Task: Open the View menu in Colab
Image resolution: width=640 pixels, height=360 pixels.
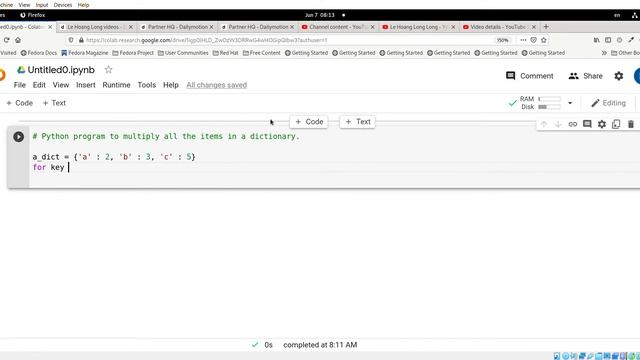Action: 61,85
